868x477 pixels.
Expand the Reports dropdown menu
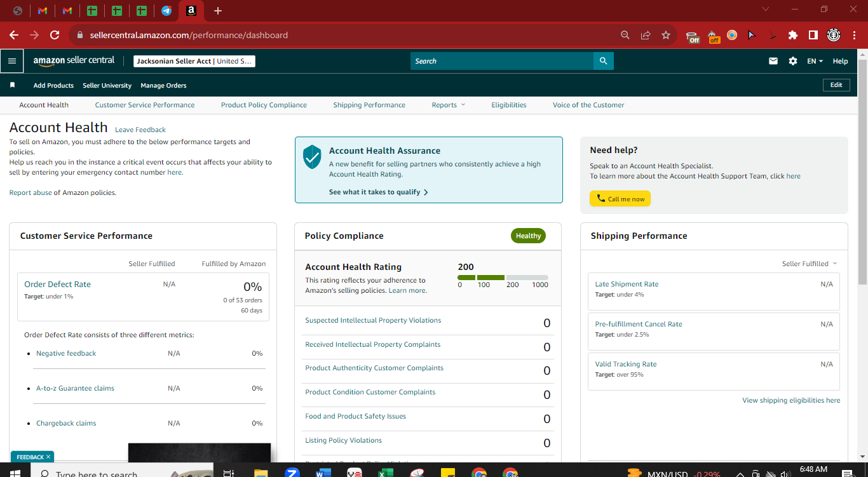click(448, 105)
